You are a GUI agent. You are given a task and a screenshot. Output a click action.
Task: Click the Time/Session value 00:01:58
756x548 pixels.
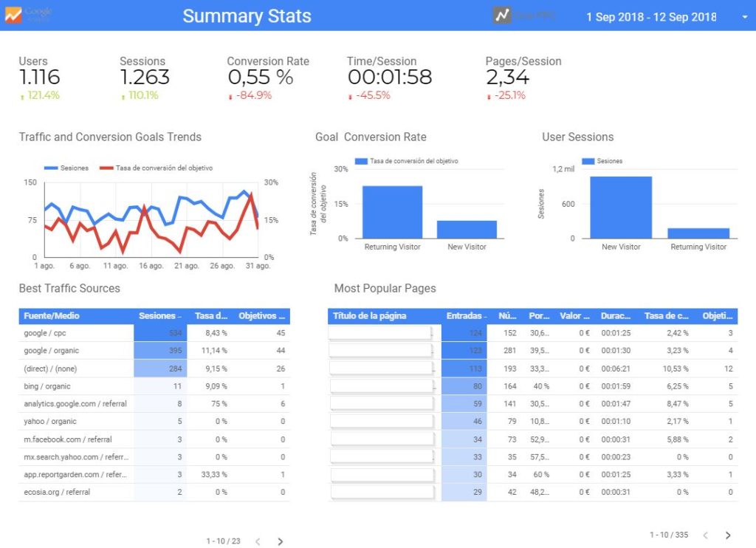[x=390, y=78]
